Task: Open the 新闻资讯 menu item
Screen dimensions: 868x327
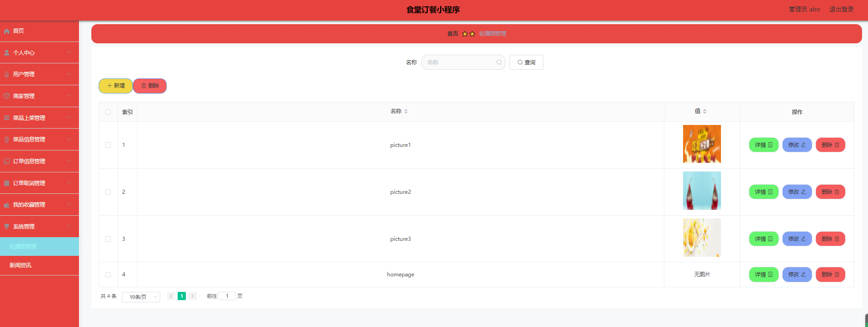Action: (21, 265)
